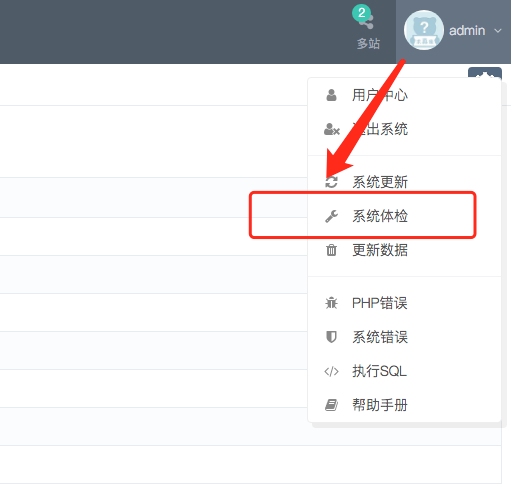Screen dimensions: 511x492
Task: Click the user-remove icon for logout
Action: click(x=332, y=129)
